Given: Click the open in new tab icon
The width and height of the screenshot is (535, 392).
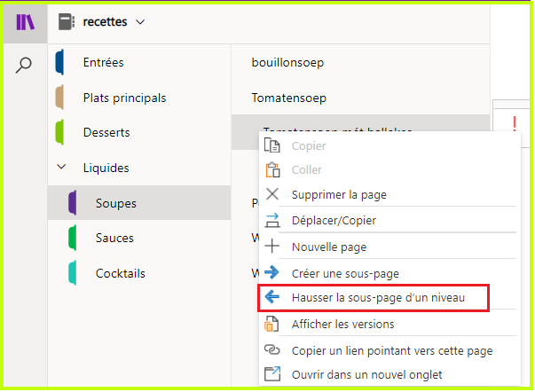Looking at the screenshot, I should pyautogui.click(x=272, y=373).
